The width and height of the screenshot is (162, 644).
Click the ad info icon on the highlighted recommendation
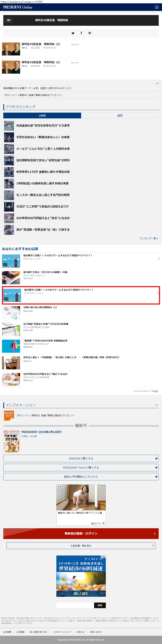pyautogui.click(x=158, y=293)
